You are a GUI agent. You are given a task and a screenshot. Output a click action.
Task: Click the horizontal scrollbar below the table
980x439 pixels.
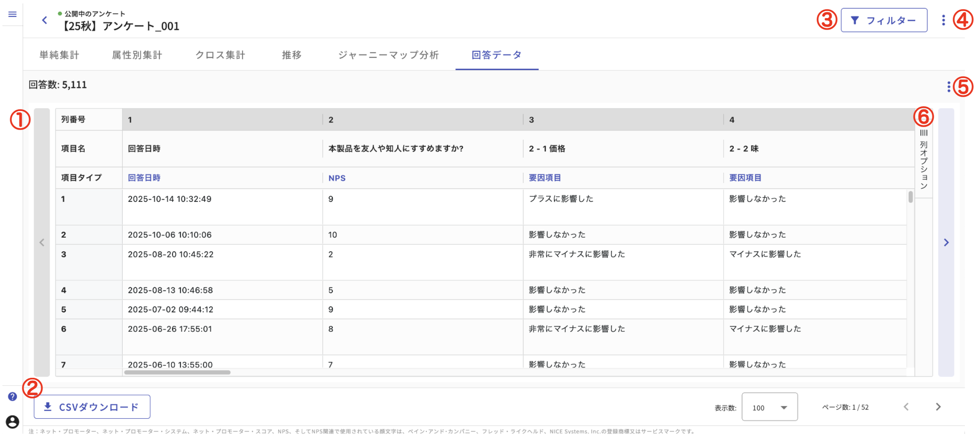(177, 372)
